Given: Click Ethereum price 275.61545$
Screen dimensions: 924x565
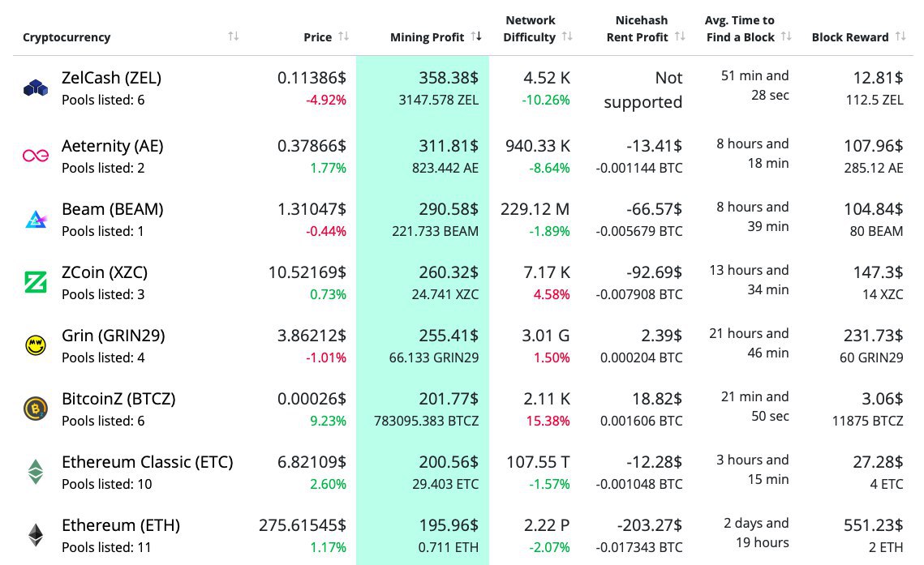Looking at the screenshot, I should coord(303,525).
